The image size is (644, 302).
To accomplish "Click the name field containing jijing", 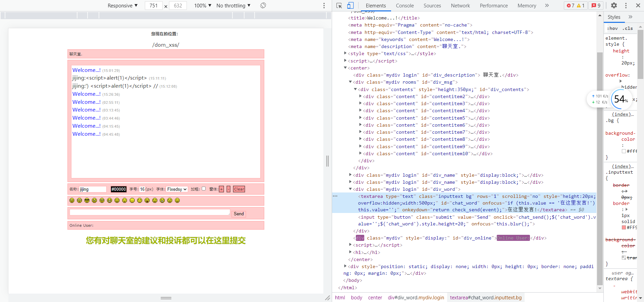I will coord(93,189).
